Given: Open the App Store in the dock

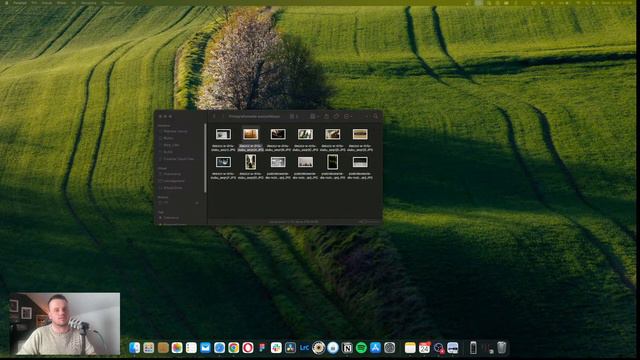Looking at the screenshot, I should tap(375, 348).
